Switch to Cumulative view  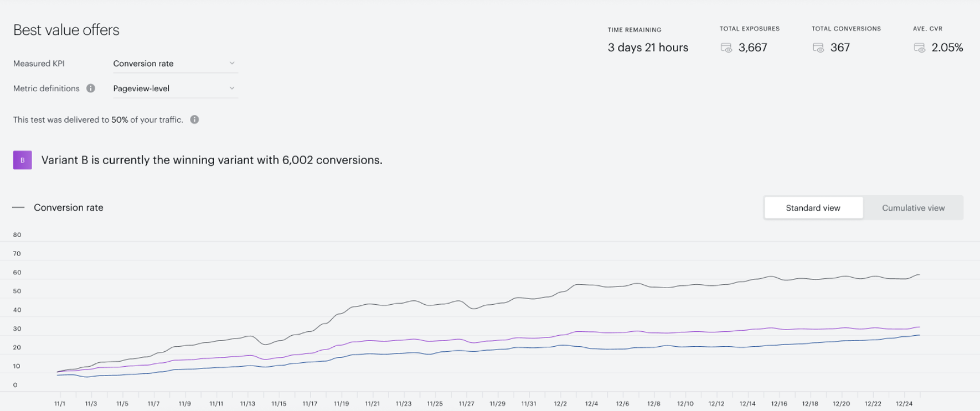click(913, 208)
